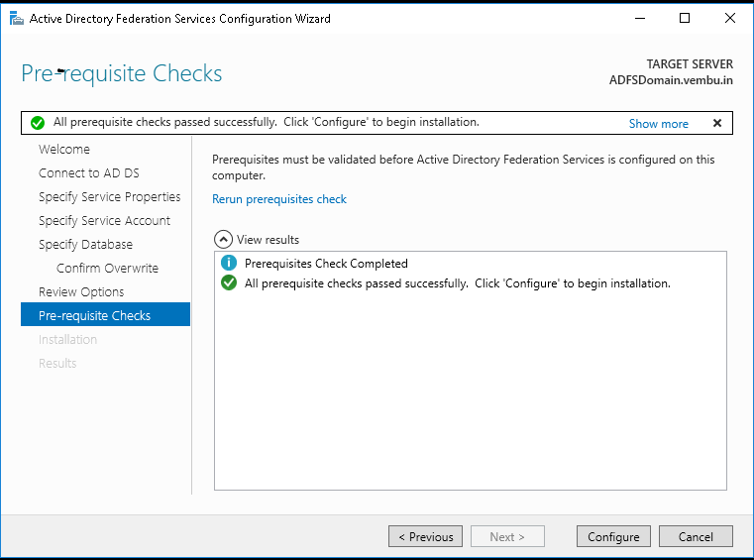Click Configure to begin installation
Screen dimensions: 754x560
pos(613,536)
